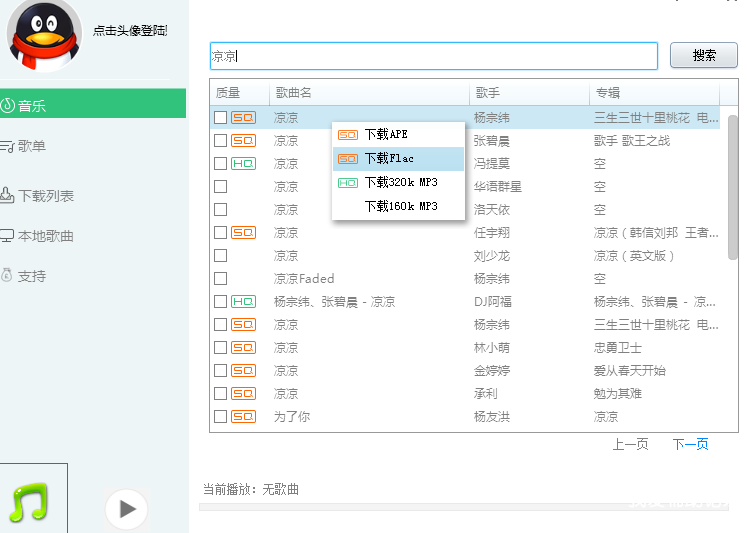The height and width of the screenshot is (533, 747).
Task: Go to 下一页 next page
Action: click(690, 444)
